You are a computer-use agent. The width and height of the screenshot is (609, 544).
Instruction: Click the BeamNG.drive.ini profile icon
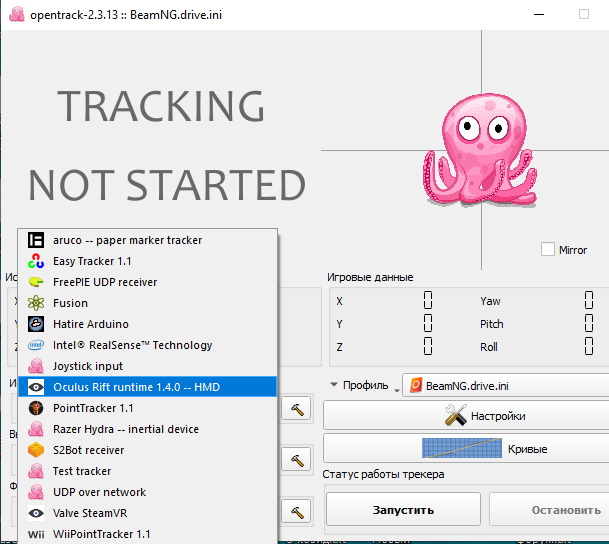[x=416, y=386]
